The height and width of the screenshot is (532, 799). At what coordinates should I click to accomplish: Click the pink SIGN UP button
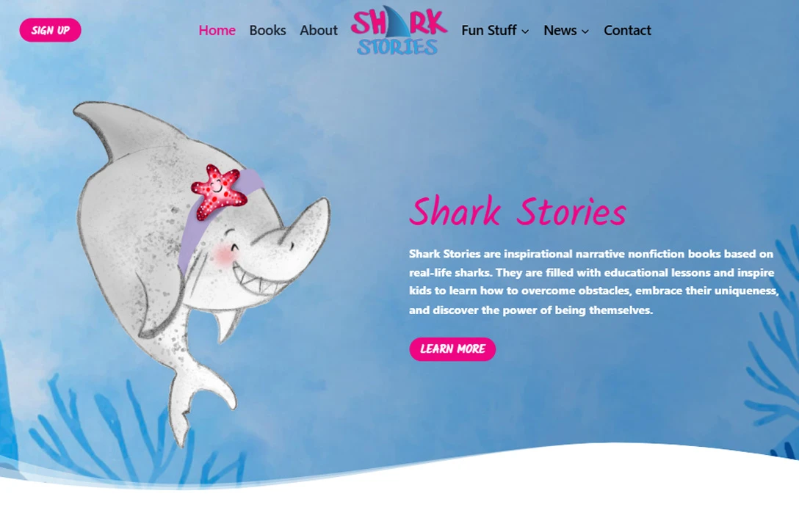[x=51, y=30]
